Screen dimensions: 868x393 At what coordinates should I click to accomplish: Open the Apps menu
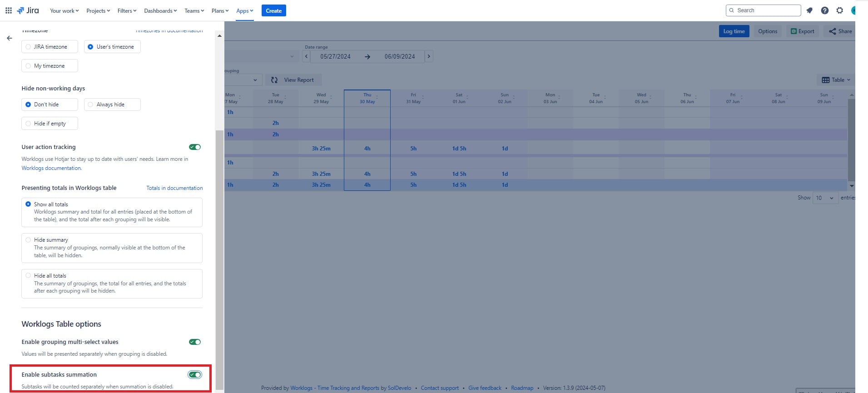(x=244, y=10)
